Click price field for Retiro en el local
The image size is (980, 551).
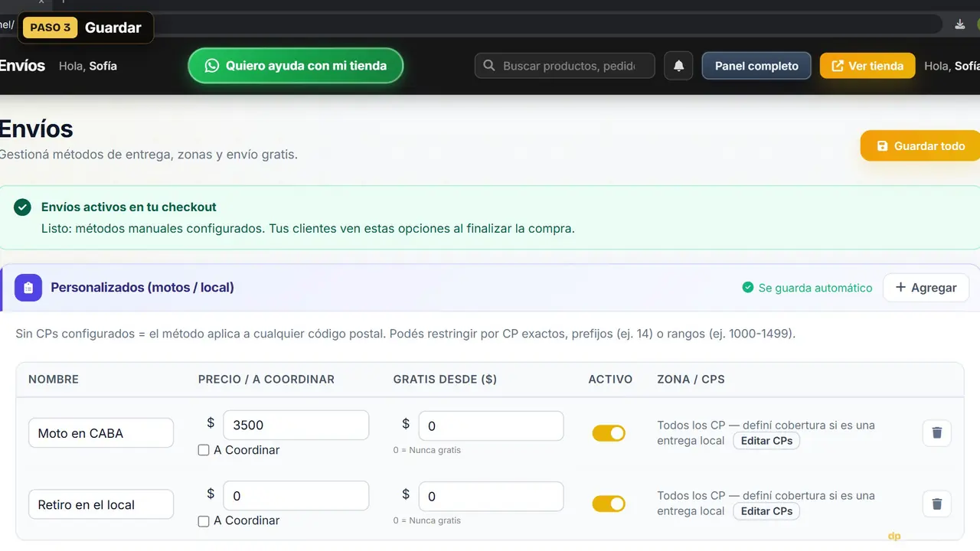pyautogui.click(x=296, y=496)
